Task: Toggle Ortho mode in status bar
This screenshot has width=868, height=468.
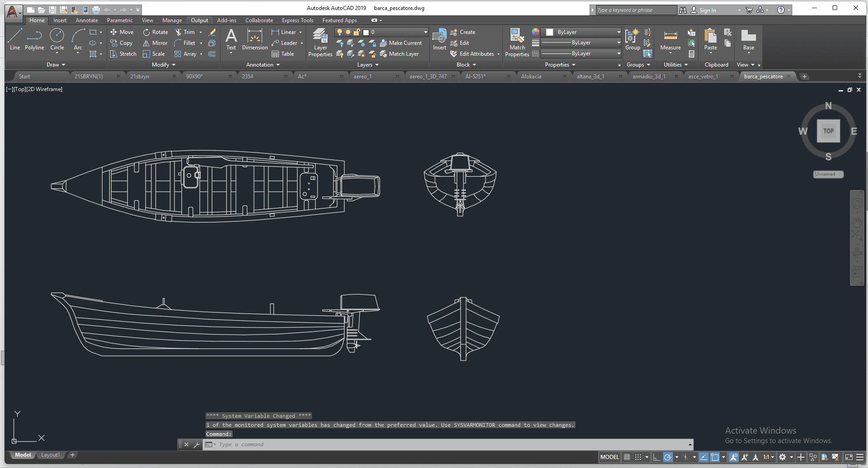Action: click(657, 457)
